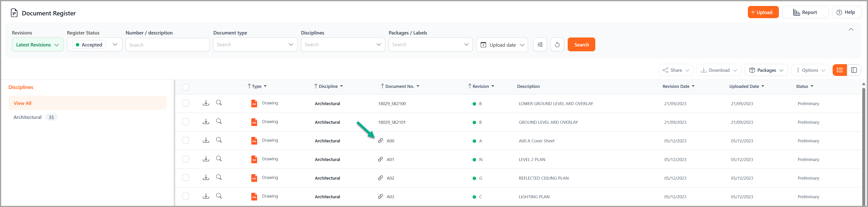The image size is (868, 207).
Task: Switch to list view layout
Action: [839, 70]
